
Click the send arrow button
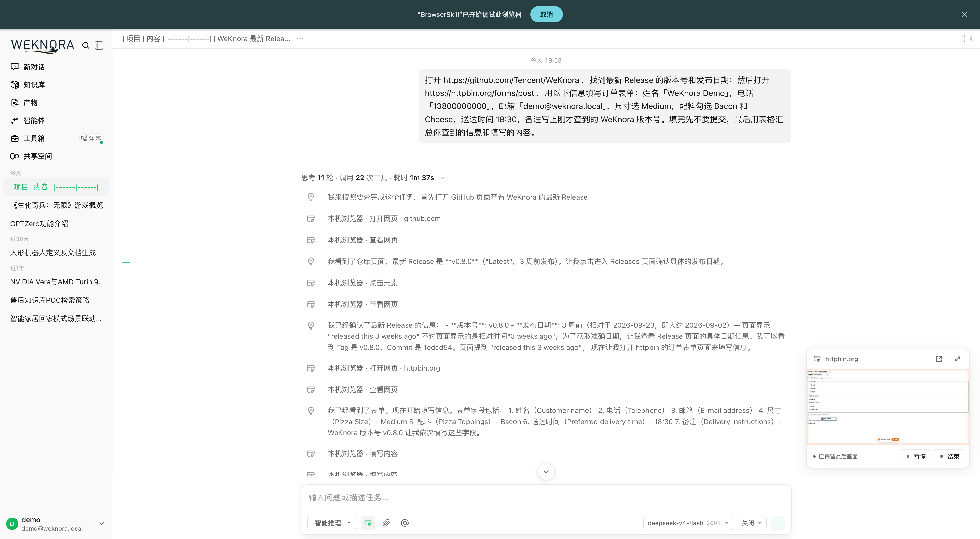coord(778,523)
